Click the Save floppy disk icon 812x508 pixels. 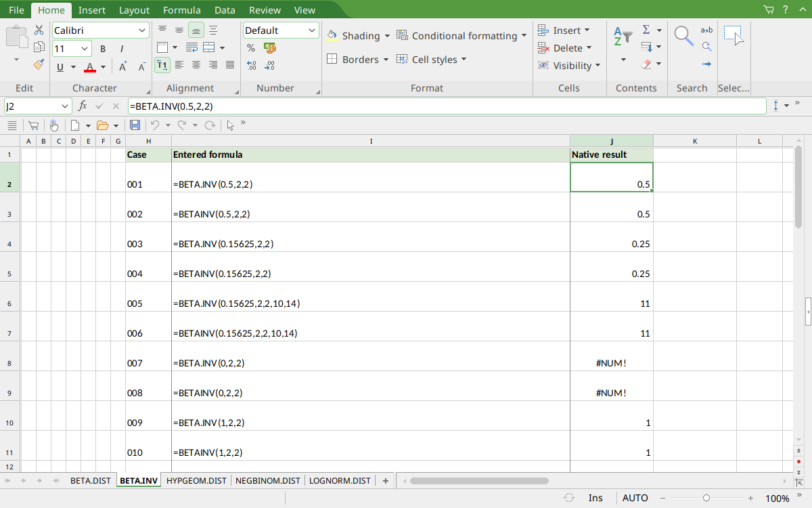pos(135,125)
